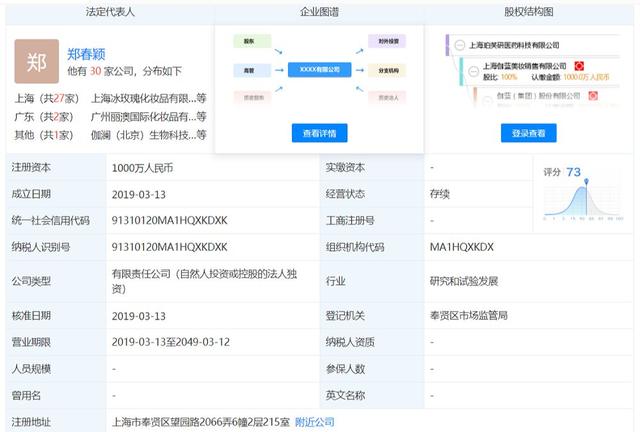640x432 pixels.
Task: Open 附近公司 link beside address
Action: point(315,422)
